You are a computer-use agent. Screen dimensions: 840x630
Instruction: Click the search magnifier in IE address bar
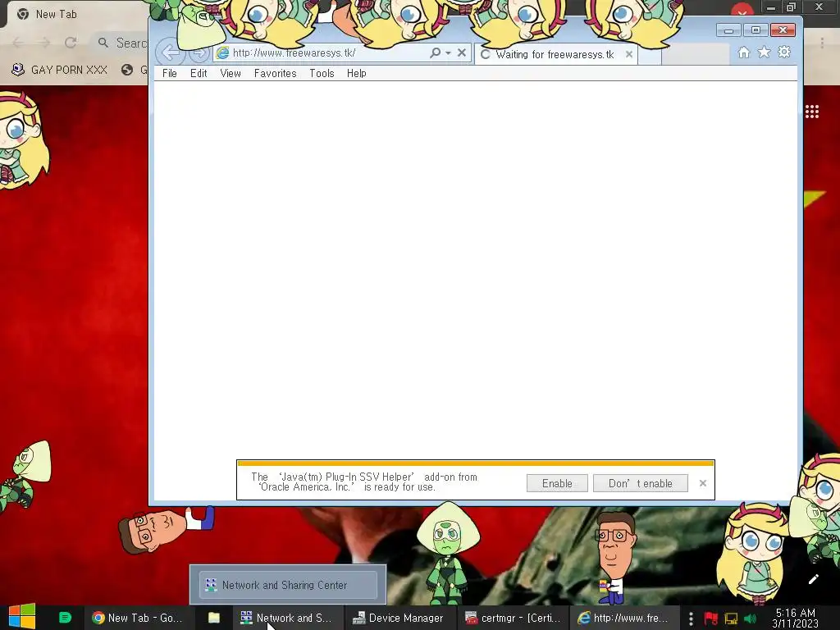point(435,52)
